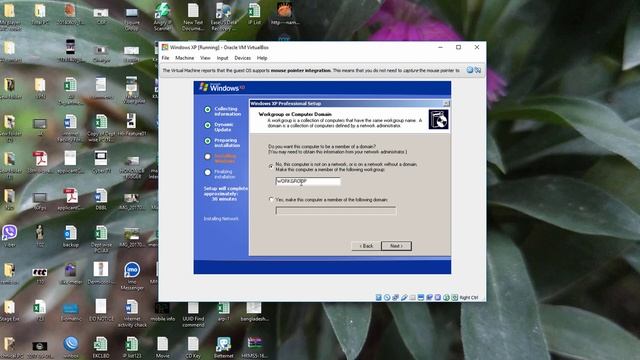Screen dimensions: 640x360
Task: Open the Devices menu
Action: click(x=242, y=58)
